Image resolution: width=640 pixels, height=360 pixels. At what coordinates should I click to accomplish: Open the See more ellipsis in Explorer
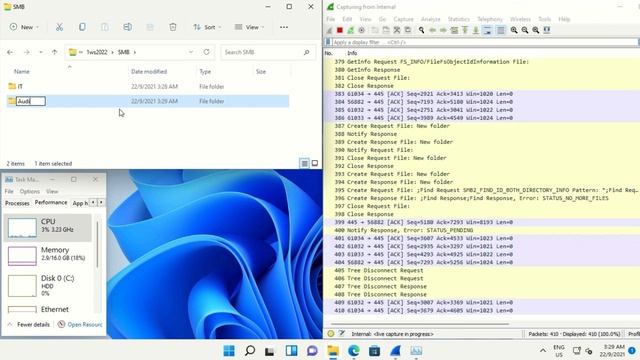click(x=284, y=27)
